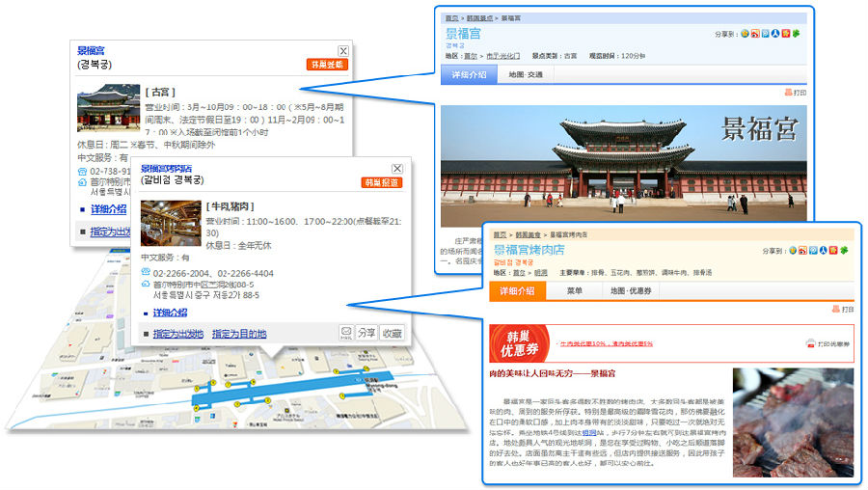Click the 首尔 region link on the palace page
The width and height of the screenshot is (868, 490).
coord(471,56)
